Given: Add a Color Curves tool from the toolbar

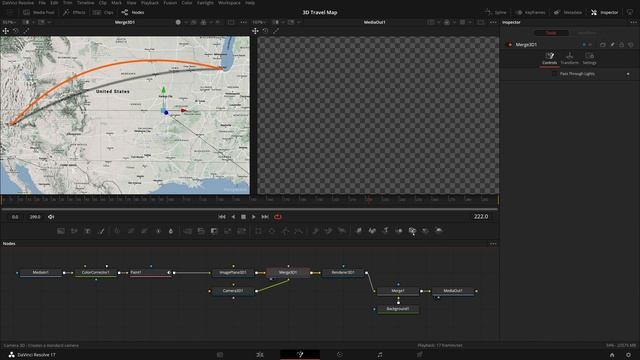Looking at the screenshot, I should click(x=131, y=231).
